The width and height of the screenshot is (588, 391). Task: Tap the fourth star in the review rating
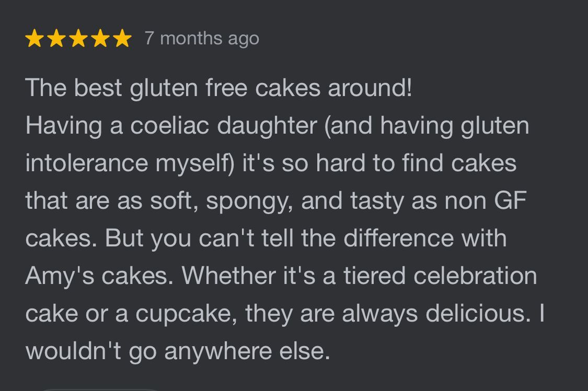click(100, 39)
